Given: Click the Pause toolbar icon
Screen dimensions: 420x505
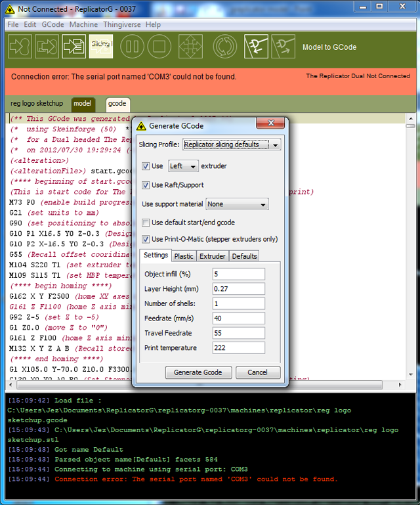Looking at the screenshot, I should 132,47.
